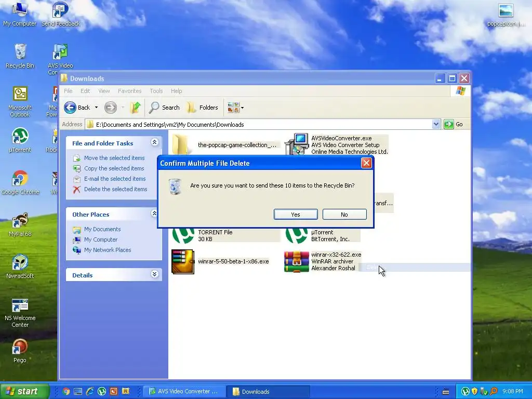This screenshot has width=532, height=399.
Task: Open My Documents in Other Places
Action: point(102,229)
